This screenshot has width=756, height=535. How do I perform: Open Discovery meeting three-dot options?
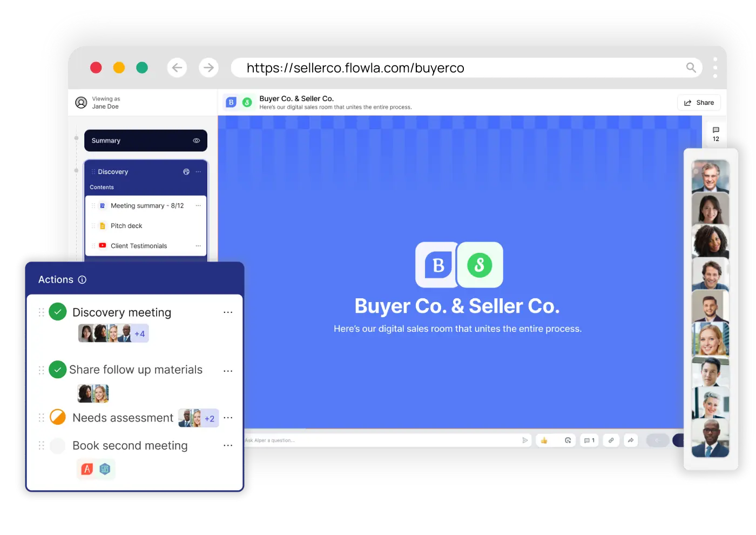228,312
